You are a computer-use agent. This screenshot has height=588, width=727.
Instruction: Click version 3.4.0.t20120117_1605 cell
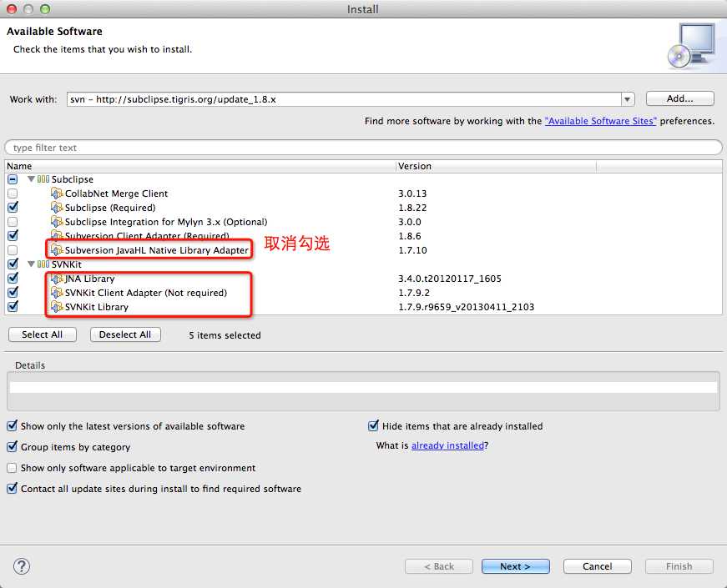tap(450, 279)
